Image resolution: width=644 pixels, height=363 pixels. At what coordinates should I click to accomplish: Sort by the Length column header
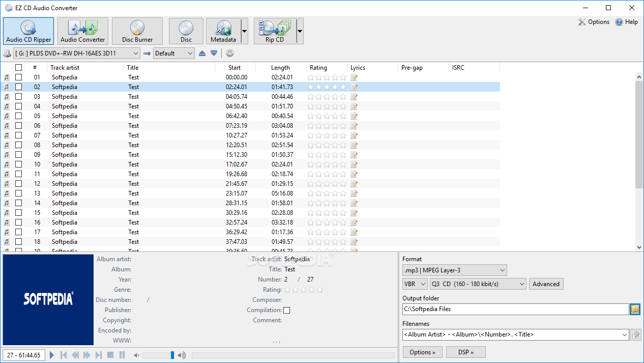pyautogui.click(x=281, y=67)
